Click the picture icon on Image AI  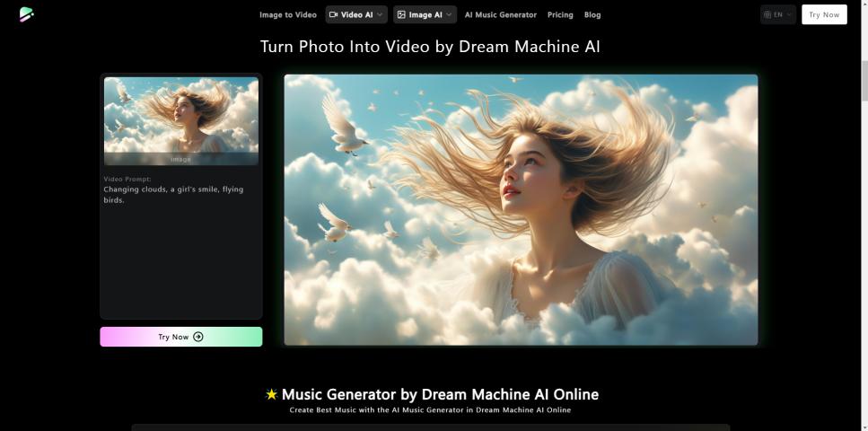coord(401,14)
